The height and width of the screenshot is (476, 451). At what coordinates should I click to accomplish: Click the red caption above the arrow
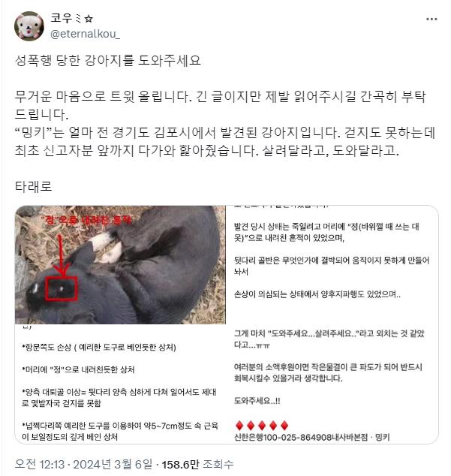coord(86,220)
